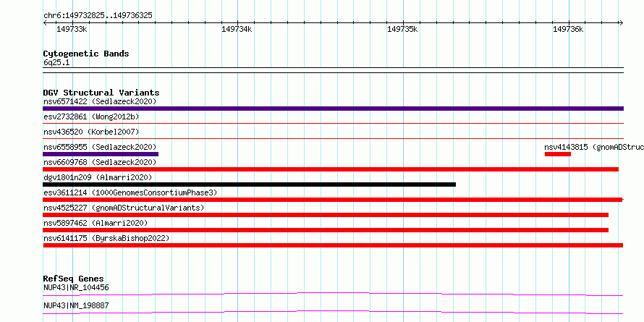Click the right arrow of the ruler
This screenshot has width=644, height=322.
click(x=621, y=22)
